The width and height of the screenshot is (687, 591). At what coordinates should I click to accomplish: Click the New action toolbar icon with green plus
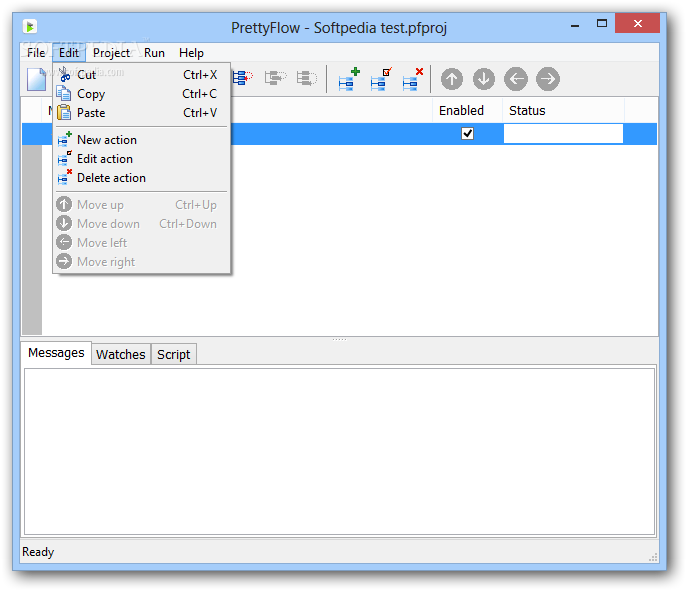pyautogui.click(x=349, y=79)
